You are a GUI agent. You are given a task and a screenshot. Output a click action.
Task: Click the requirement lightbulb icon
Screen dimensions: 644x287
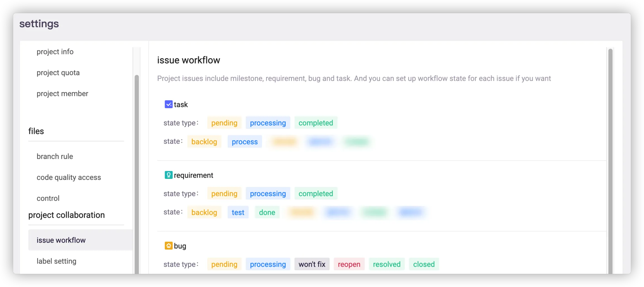[169, 175]
